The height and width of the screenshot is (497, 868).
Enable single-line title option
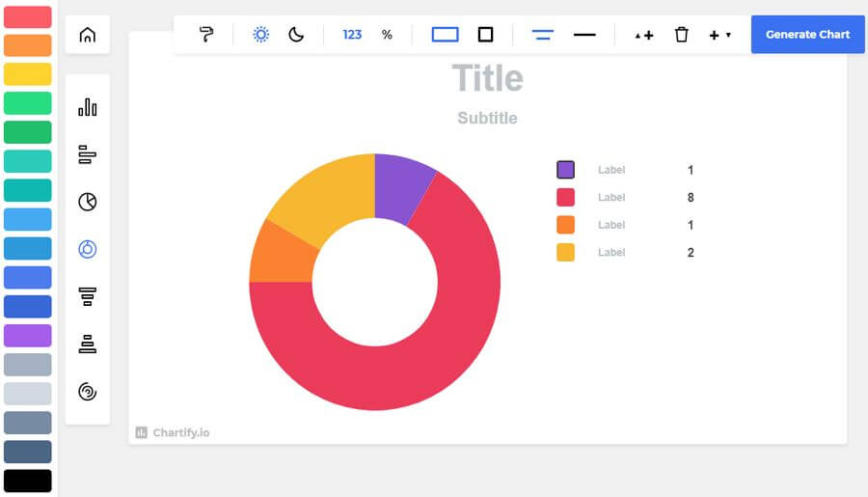[584, 35]
